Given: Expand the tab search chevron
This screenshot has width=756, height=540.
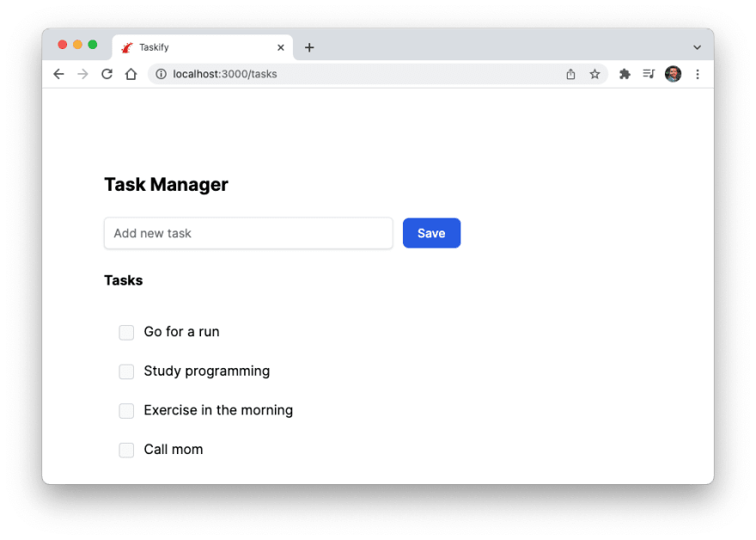Looking at the screenshot, I should [698, 47].
